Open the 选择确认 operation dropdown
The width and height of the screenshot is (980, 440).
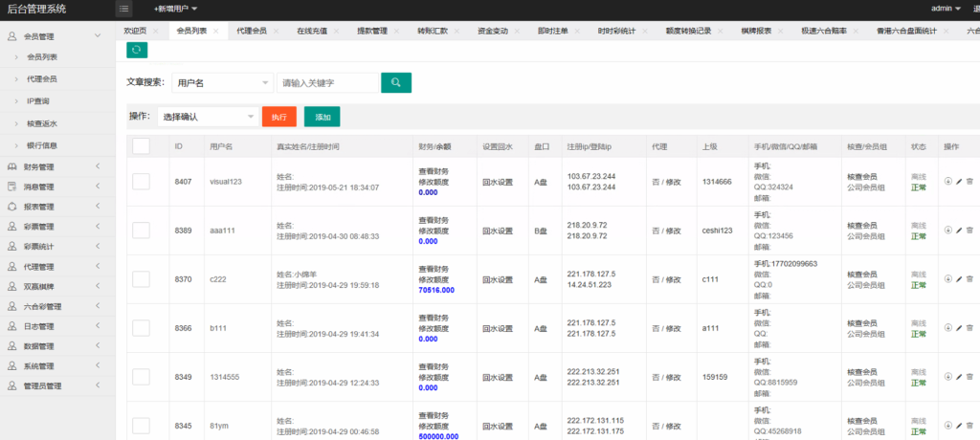coord(206,117)
